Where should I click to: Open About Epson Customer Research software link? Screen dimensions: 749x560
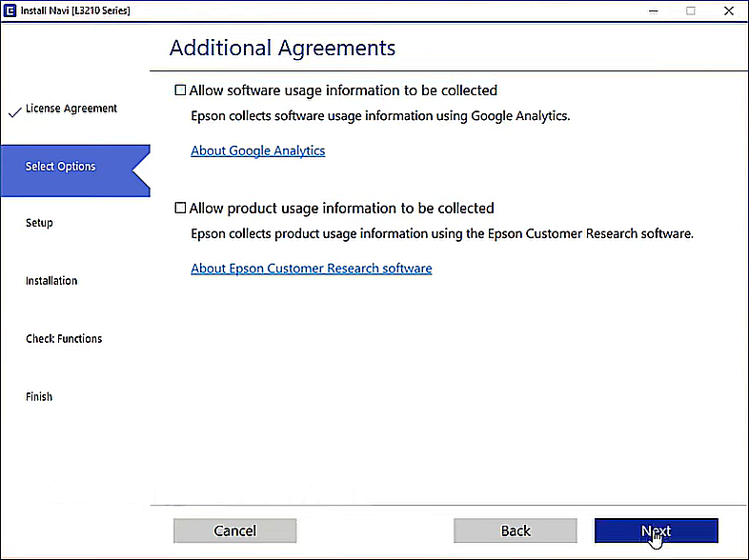click(x=311, y=269)
